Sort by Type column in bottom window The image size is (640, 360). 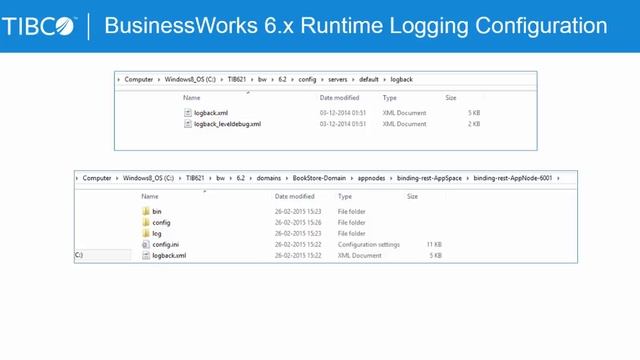click(x=345, y=196)
